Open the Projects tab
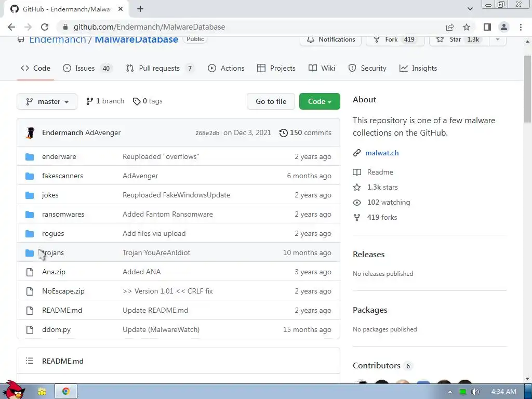 click(276, 68)
